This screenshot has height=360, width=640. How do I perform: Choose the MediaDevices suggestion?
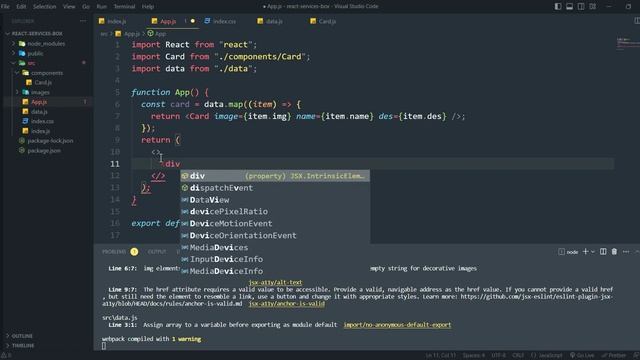[275, 247]
